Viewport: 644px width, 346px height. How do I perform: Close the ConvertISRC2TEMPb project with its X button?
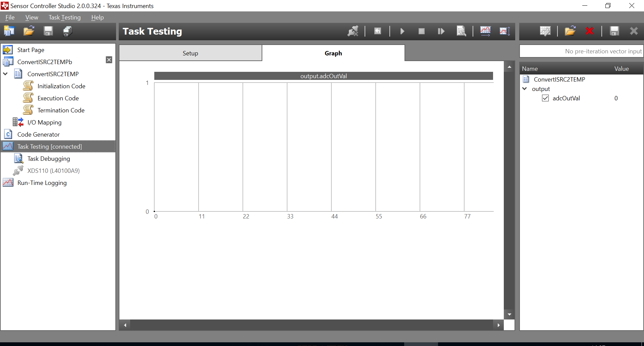[109, 60]
